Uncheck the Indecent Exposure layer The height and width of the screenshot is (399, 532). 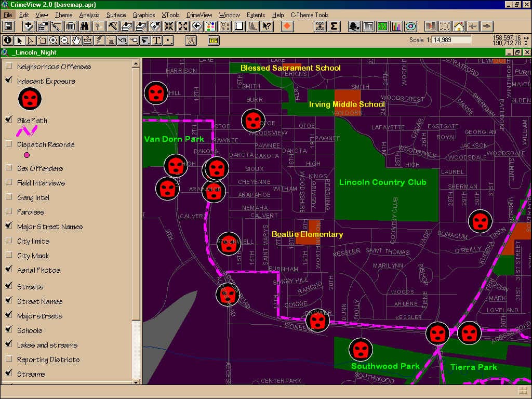(9, 81)
